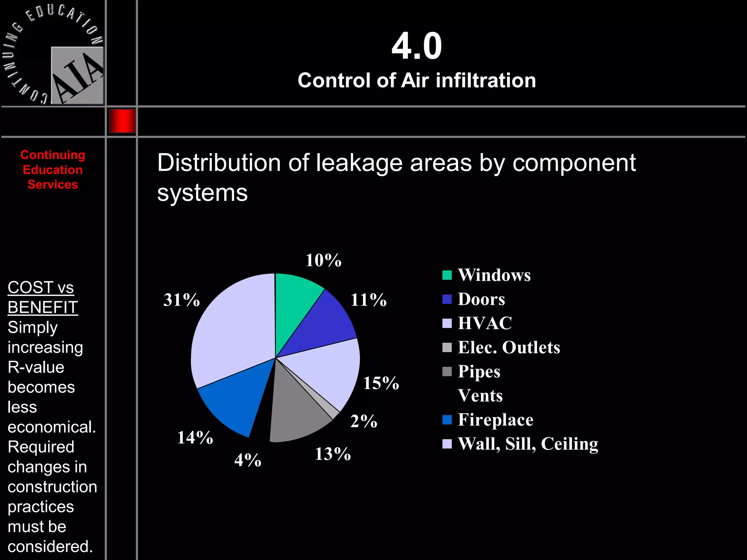Image resolution: width=747 pixels, height=560 pixels.
Task: Click the Elec. Outlets legend swatch
Action: click(x=447, y=347)
